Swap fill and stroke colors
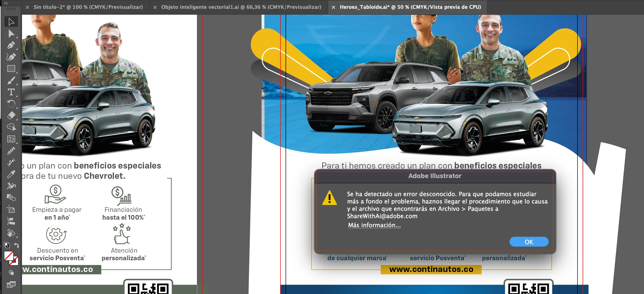Viewport: 644px width, 294px height. click(x=16, y=245)
